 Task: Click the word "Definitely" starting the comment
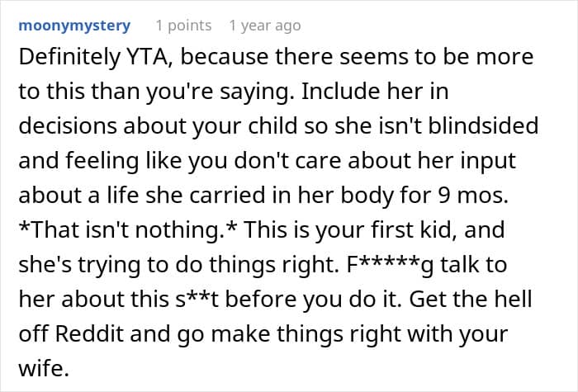click(x=69, y=58)
